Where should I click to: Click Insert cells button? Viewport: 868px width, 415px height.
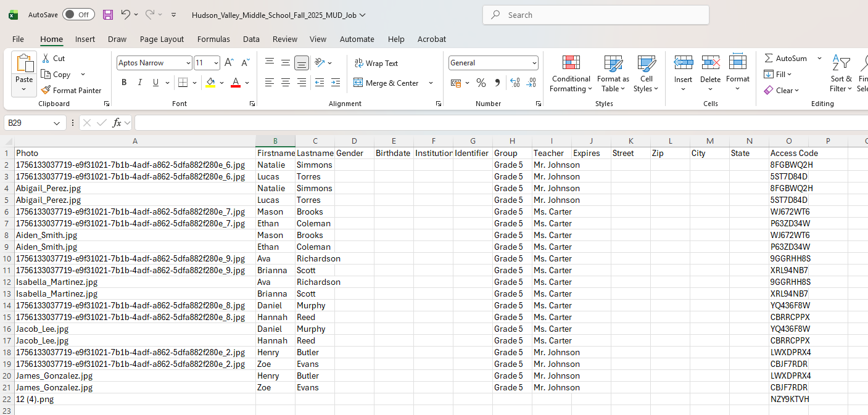tap(683, 73)
